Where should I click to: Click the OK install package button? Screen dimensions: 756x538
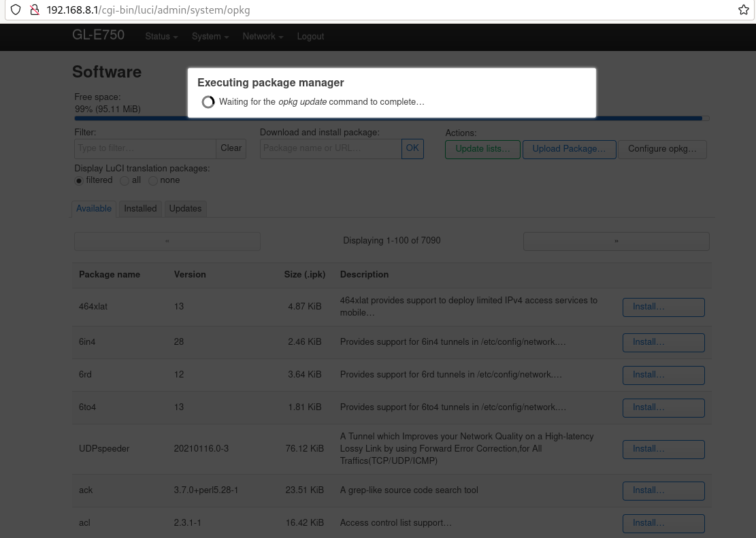(412, 148)
